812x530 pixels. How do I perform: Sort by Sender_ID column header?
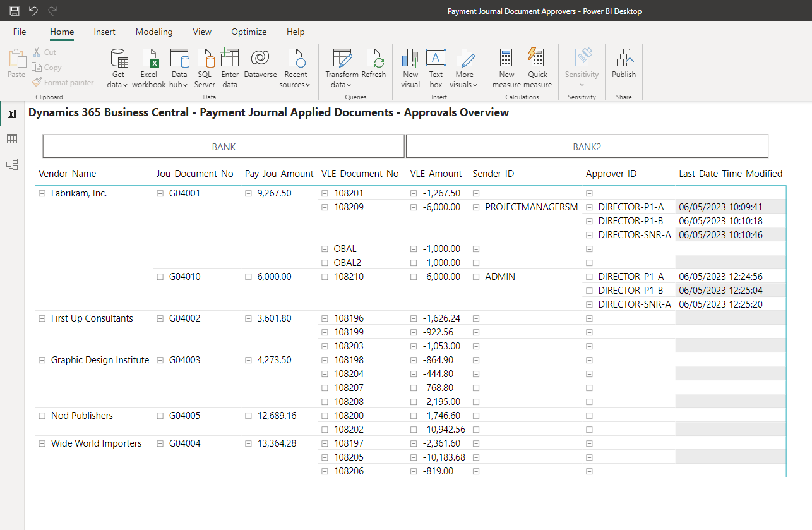pyautogui.click(x=493, y=174)
